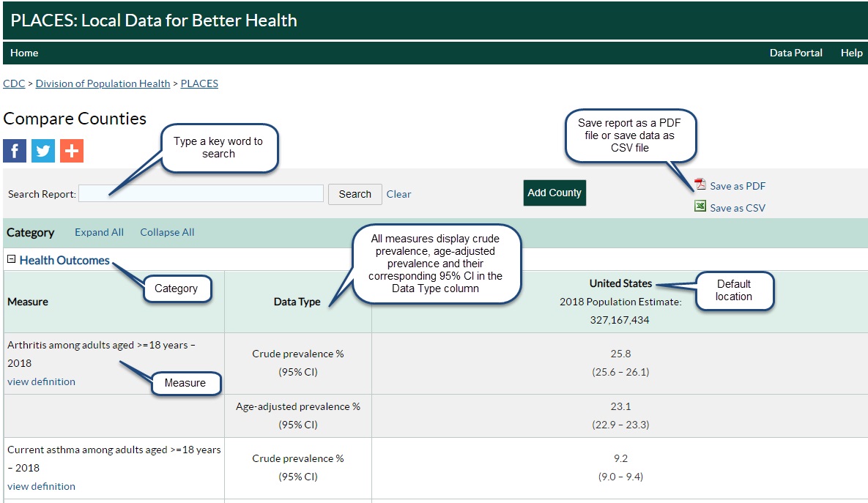Click the 2018 Population Estimate label

(620, 302)
